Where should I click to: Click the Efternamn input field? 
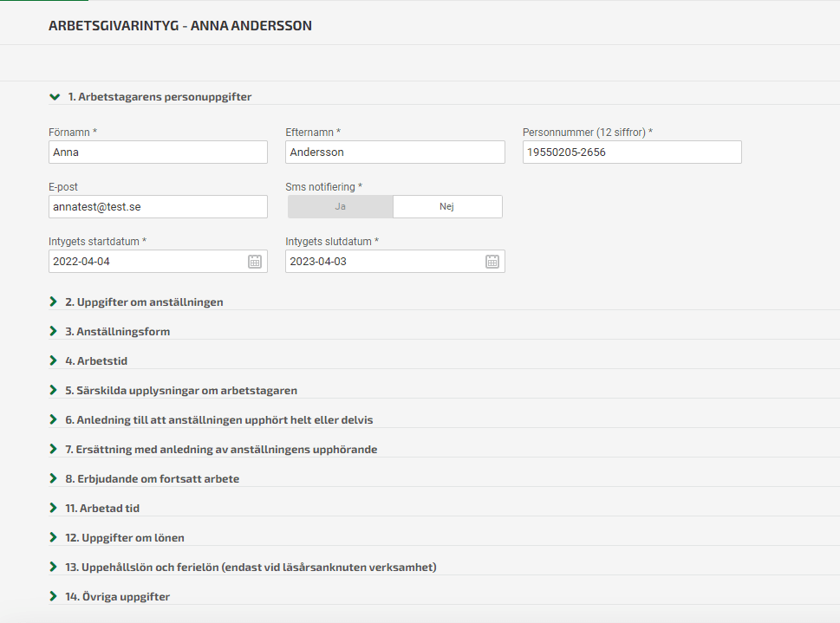(x=394, y=153)
